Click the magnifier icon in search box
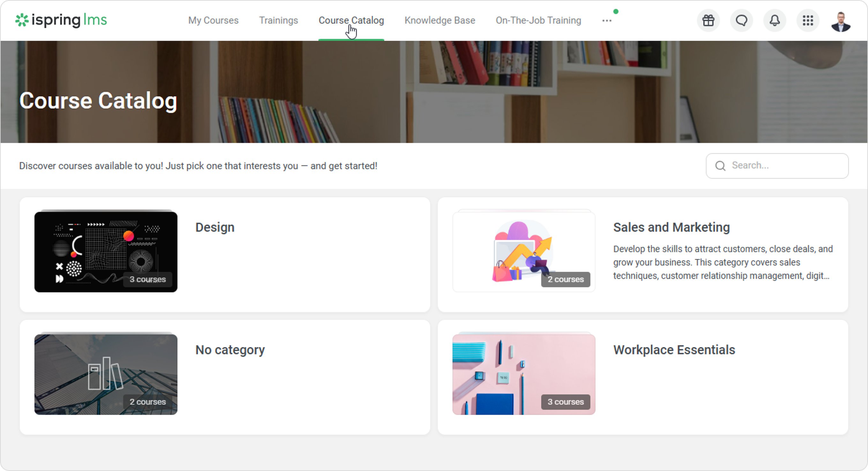This screenshot has height=471, width=868. click(720, 166)
